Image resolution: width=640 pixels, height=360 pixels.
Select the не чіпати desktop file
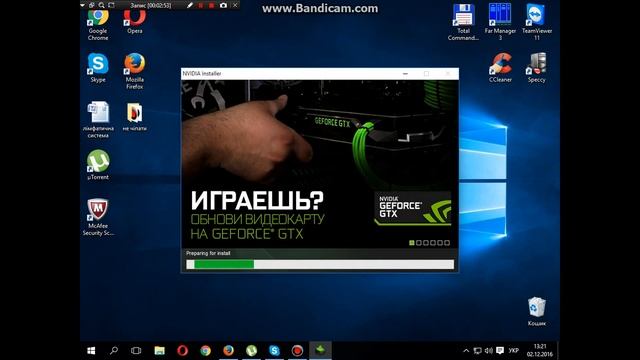click(x=135, y=116)
